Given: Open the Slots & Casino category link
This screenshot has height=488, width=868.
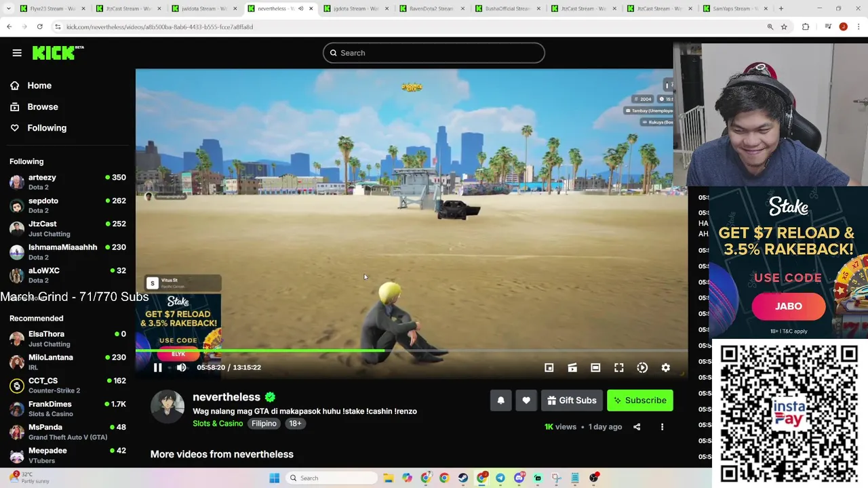Looking at the screenshot, I should (x=218, y=424).
